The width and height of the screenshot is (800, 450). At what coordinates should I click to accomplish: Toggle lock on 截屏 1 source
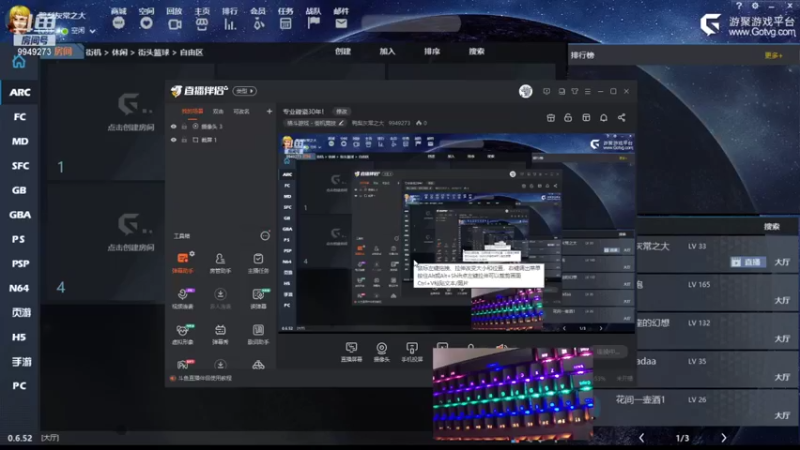184,140
